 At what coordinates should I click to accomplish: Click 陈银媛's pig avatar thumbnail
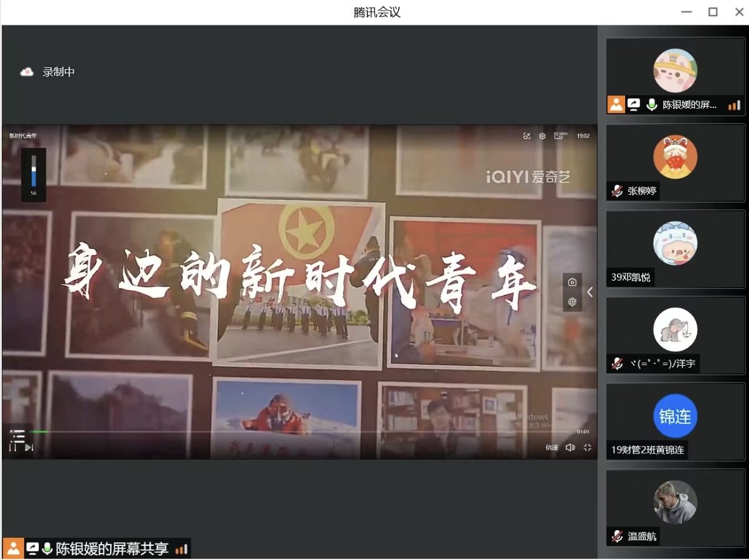tap(675, 70)
